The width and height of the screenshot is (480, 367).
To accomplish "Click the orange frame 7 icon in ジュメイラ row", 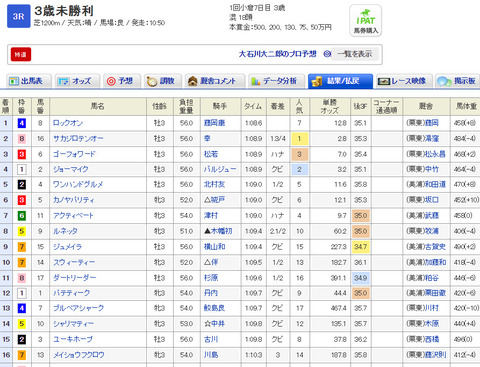I will [22, 247].
